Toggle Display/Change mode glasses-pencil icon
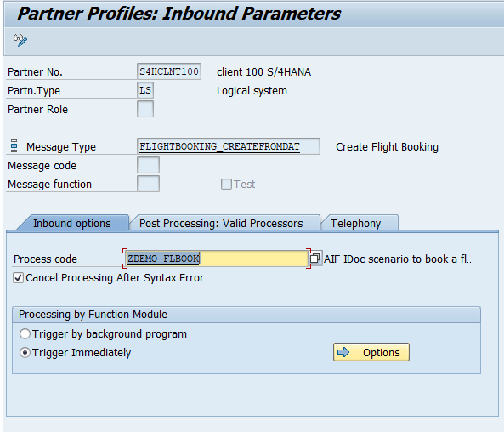504x432 pixels. tap(20, 40)
